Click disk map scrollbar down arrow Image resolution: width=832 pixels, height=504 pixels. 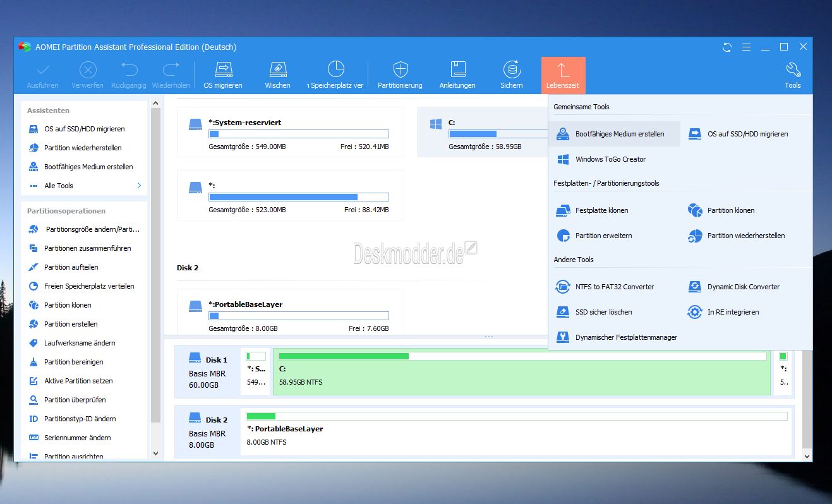806,455
